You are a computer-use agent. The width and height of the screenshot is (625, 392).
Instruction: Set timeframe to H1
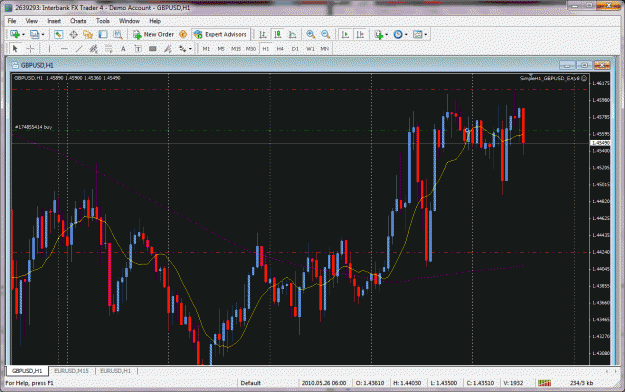click(x=265, y=49)
